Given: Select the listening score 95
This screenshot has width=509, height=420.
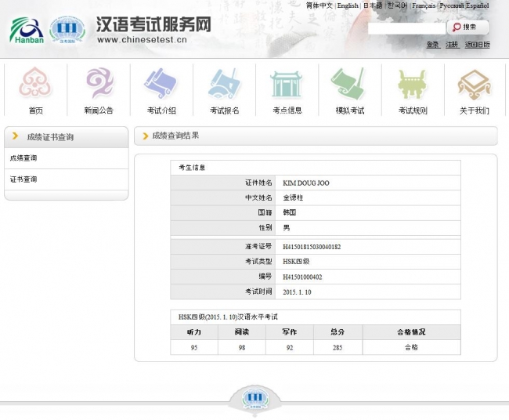Looking at the screenshot, I should coord(194,348).
